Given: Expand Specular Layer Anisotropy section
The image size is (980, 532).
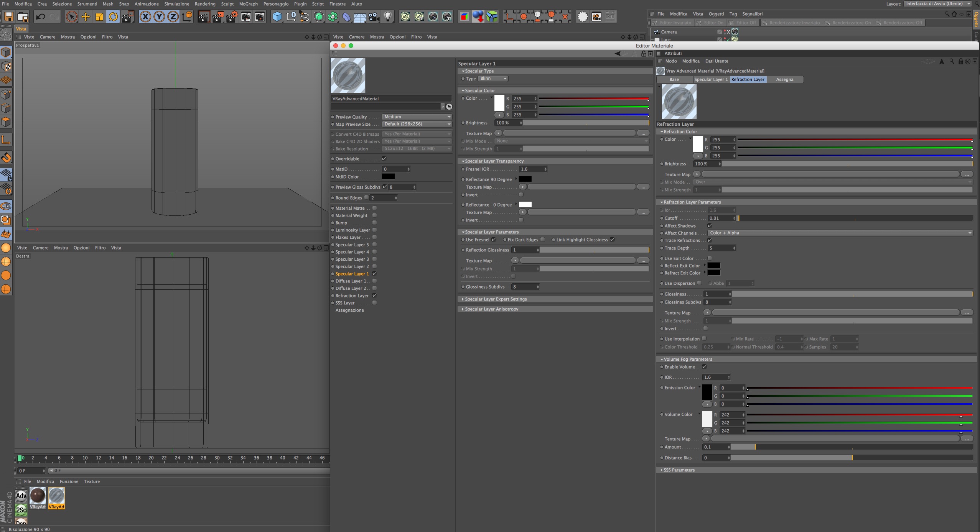Looking at the screenshot, I should point(491,309).
